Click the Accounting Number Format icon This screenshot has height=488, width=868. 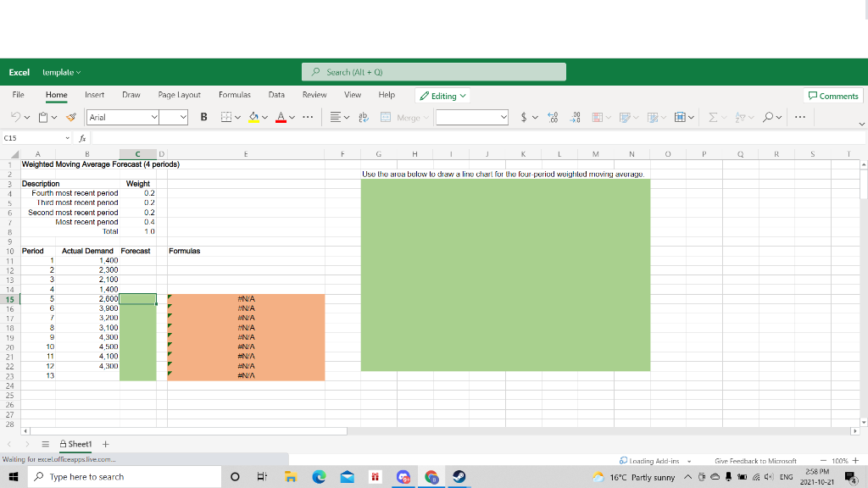(x=524, y=116)
